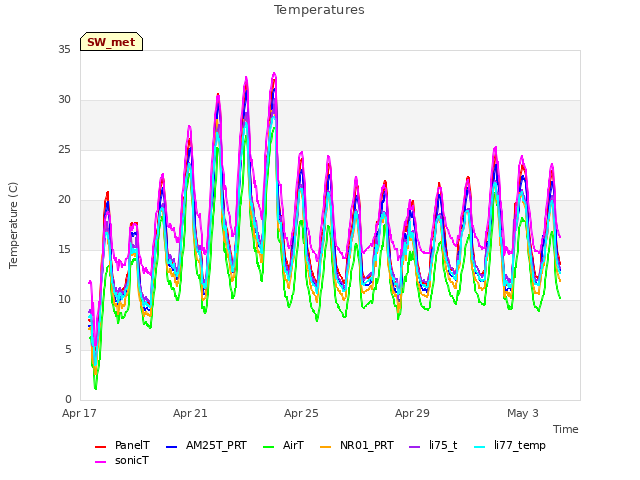The image size is (640, 480).
Task: Click the SW_met annotation label
Action: coord(111,42)
